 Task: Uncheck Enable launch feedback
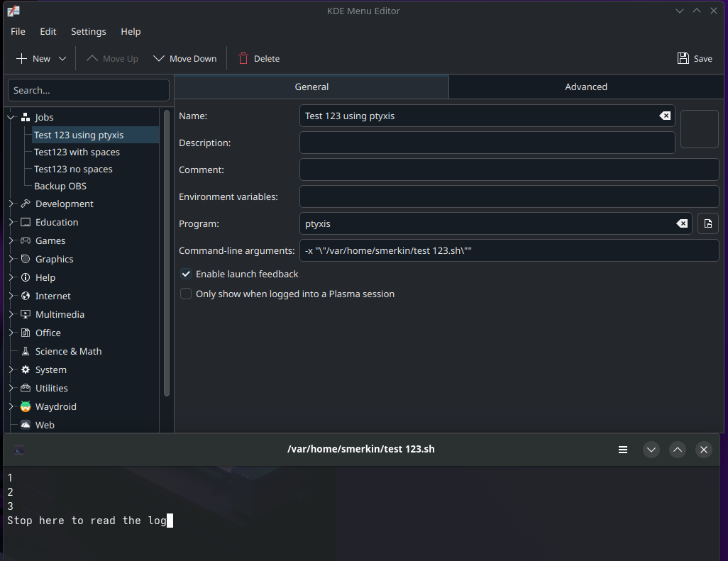185,274
